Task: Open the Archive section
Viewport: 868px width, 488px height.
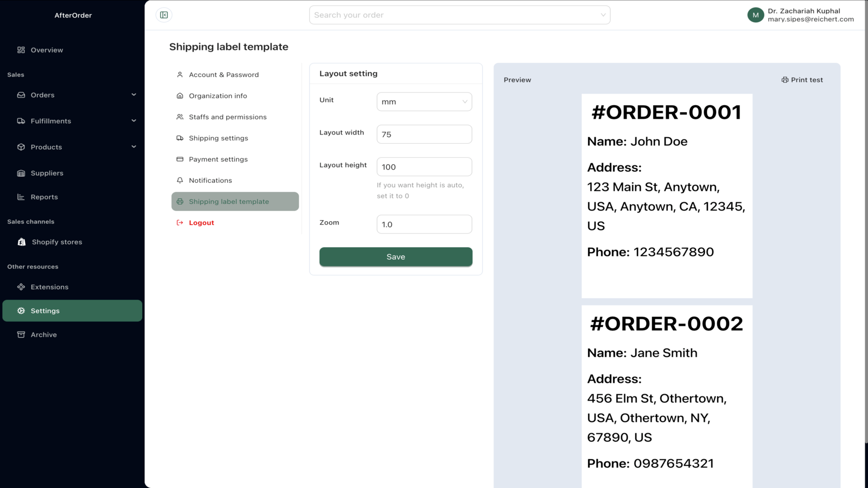Action: 72,335
